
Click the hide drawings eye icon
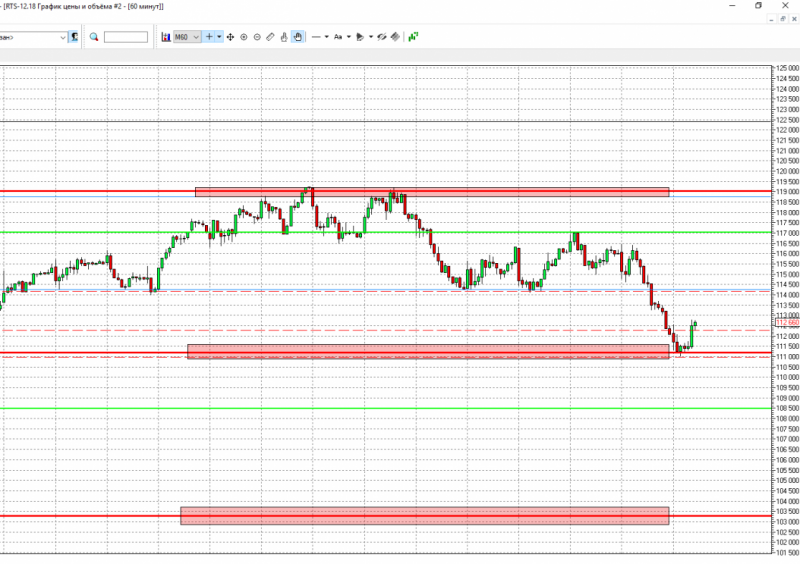[x=382, y=37]
